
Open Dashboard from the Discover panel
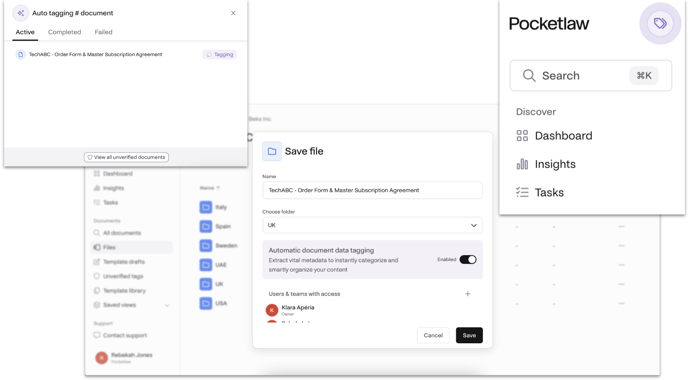click(555, 136)
